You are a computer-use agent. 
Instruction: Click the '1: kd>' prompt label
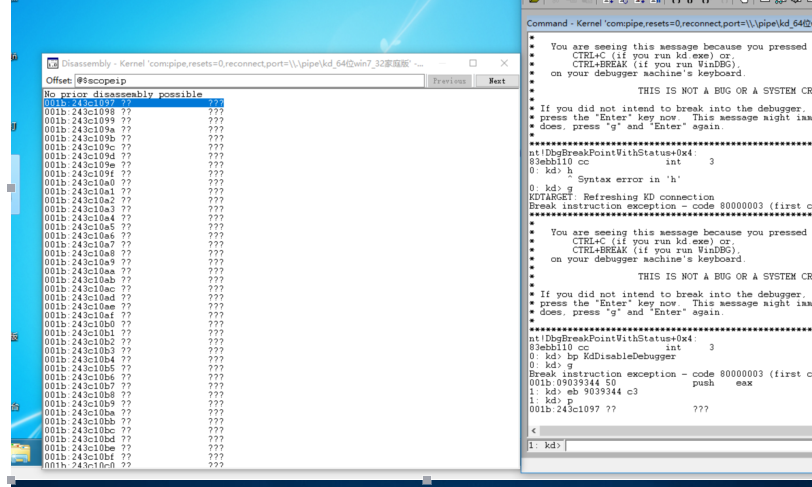pos(545,446)
